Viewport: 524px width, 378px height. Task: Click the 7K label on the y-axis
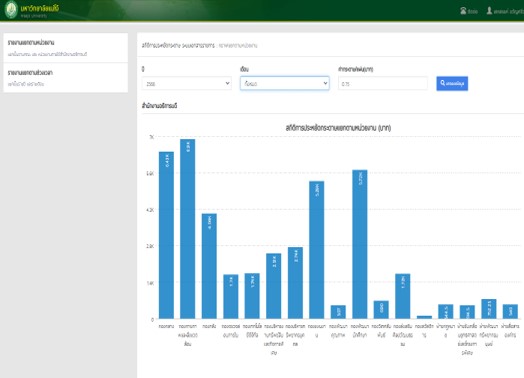click(151, 137)
